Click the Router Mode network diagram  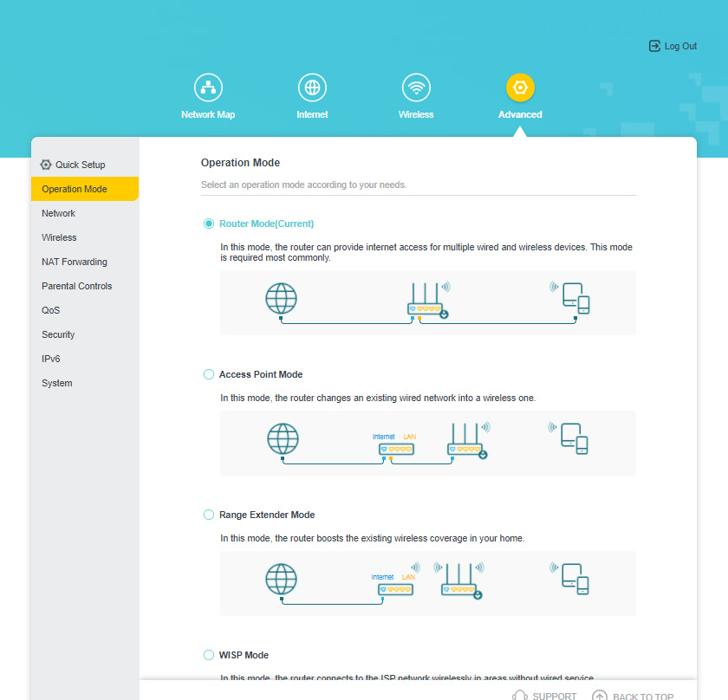tap(427, 302)
